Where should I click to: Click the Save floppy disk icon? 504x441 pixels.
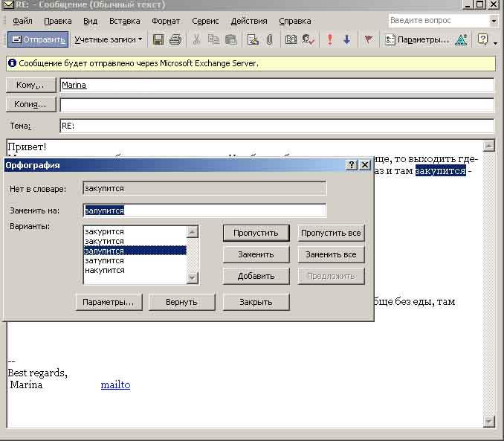click(x=158, y=39)
